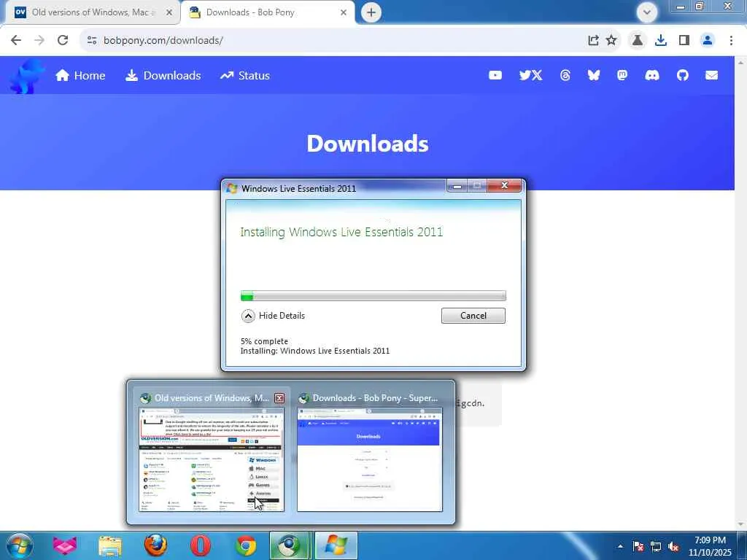Toggle browser side panel icon
This screenshot has width=747, height=560.
[684, 41]
